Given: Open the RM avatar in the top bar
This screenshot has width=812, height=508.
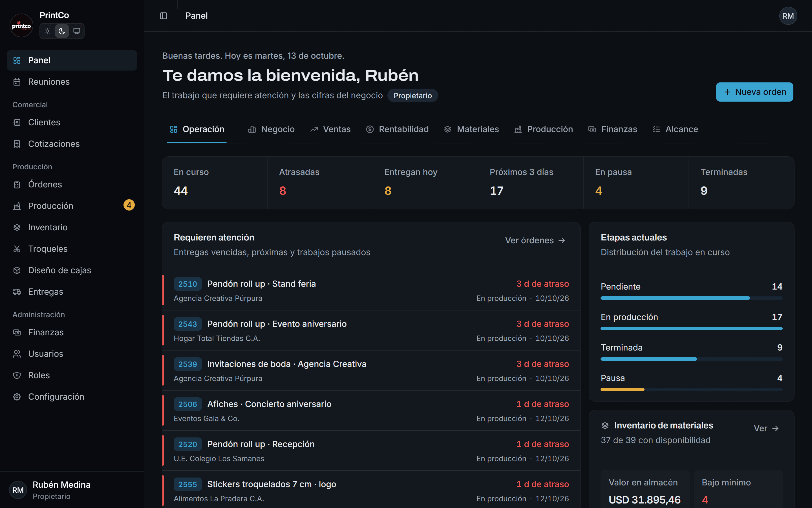Looking at the screenshot, I should click(x=788, y=16).
